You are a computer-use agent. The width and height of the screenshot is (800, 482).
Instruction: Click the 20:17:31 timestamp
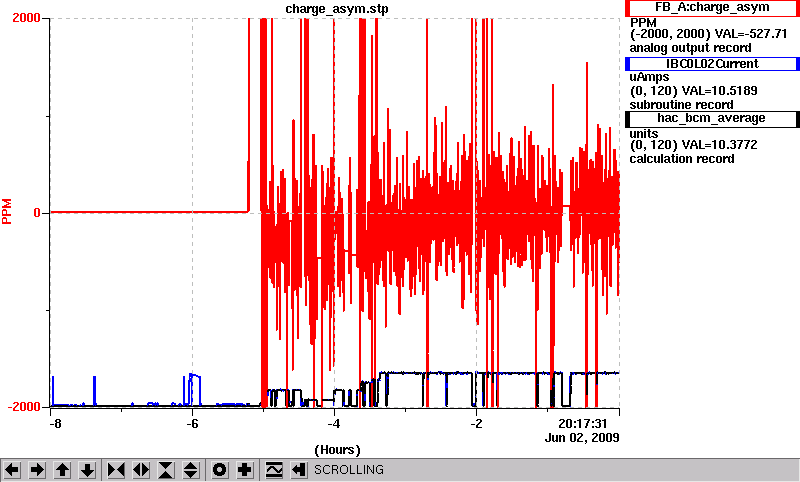pos(583,423)
